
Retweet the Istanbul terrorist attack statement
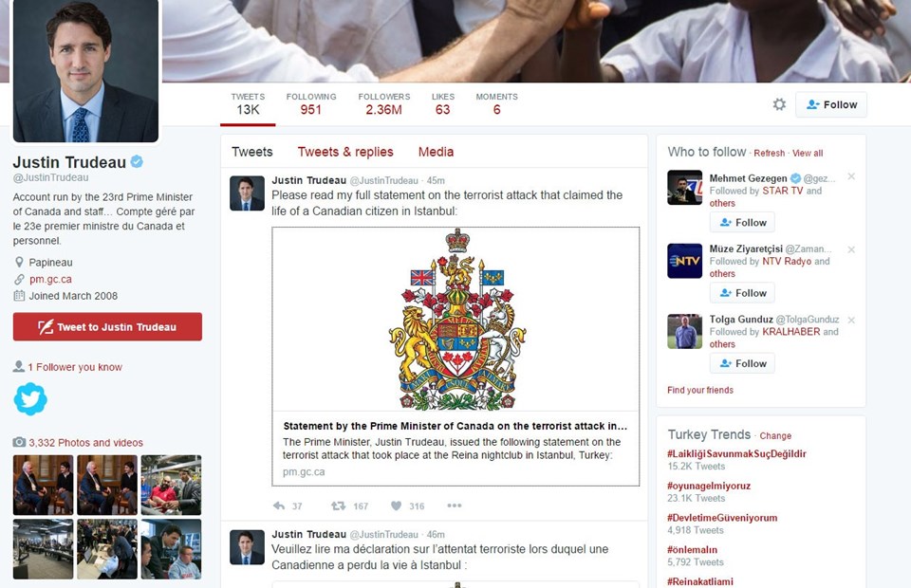(338, 505)
